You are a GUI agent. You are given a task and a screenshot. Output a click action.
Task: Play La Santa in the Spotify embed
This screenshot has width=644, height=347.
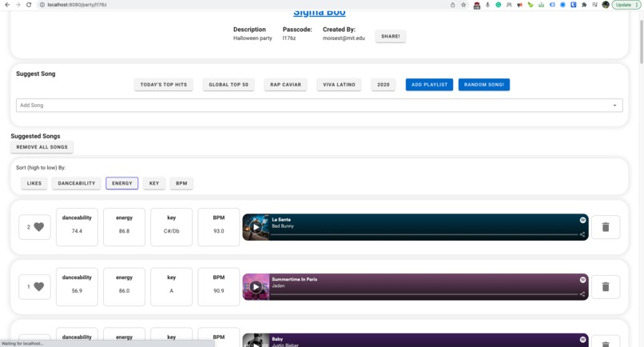point(256,227)
